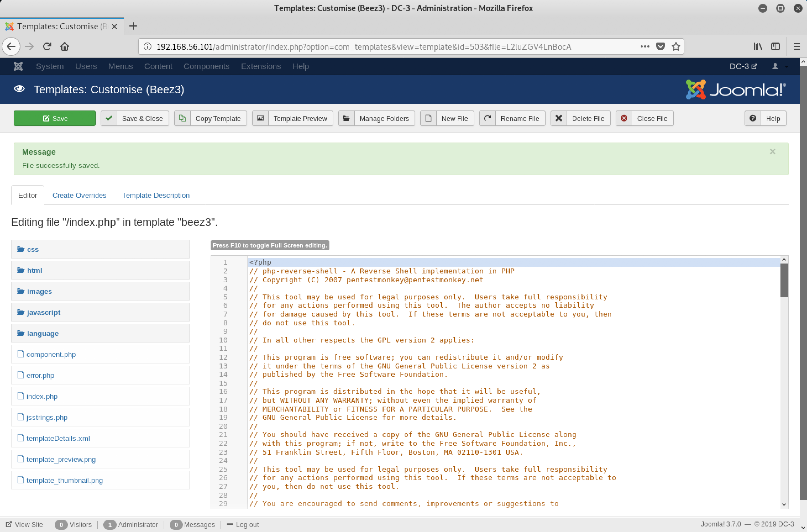The height and width of the screenshot is (532, 807).
Task: Click site information icon in address bar
Action: pyautogui.click(x=147, y=46)
